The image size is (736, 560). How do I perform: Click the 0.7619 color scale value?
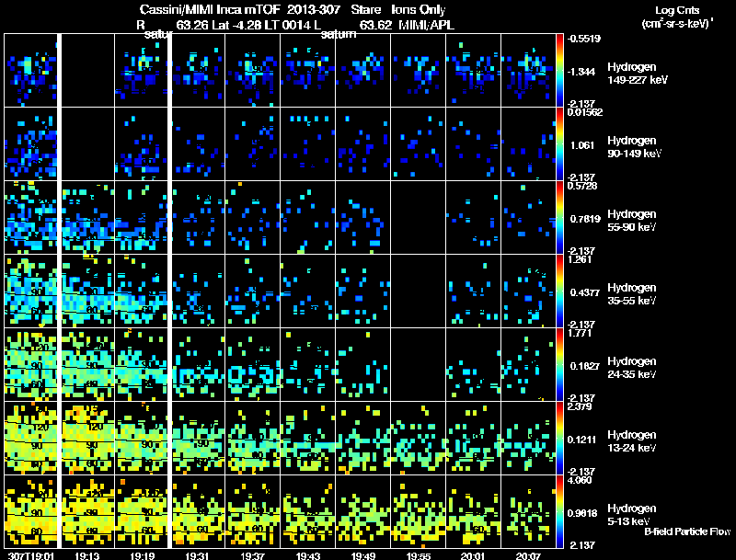click(x=585, y=219)
